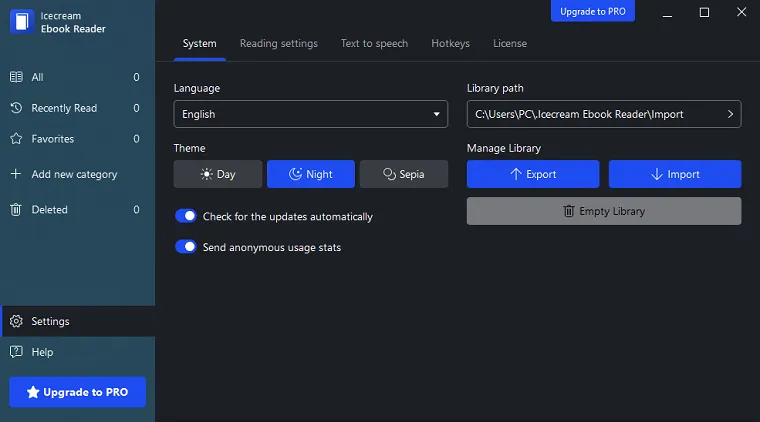Switch to the Reading settings tab

(279, 44)
